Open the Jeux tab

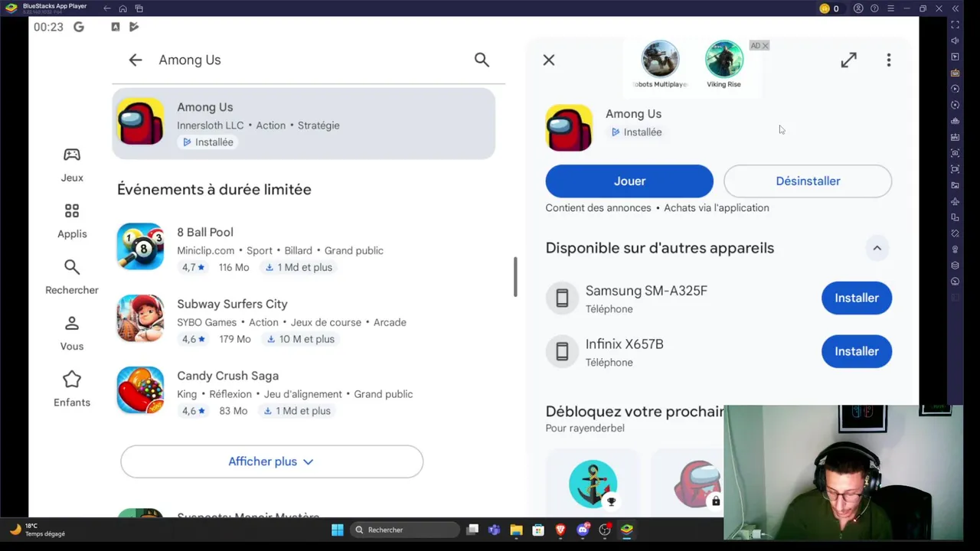72,165
